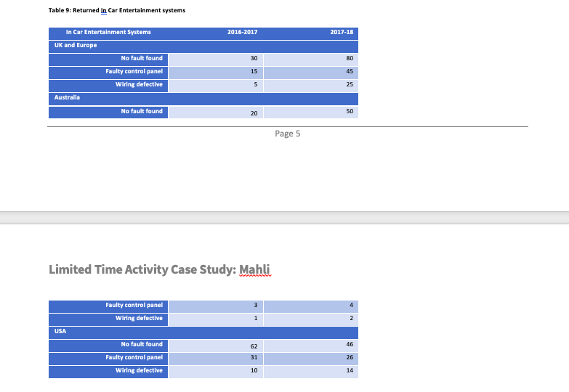This screenshot has height=392, width=569.
Task: Select the '2016-2017' column header
Action: click(x=243, y=32)
